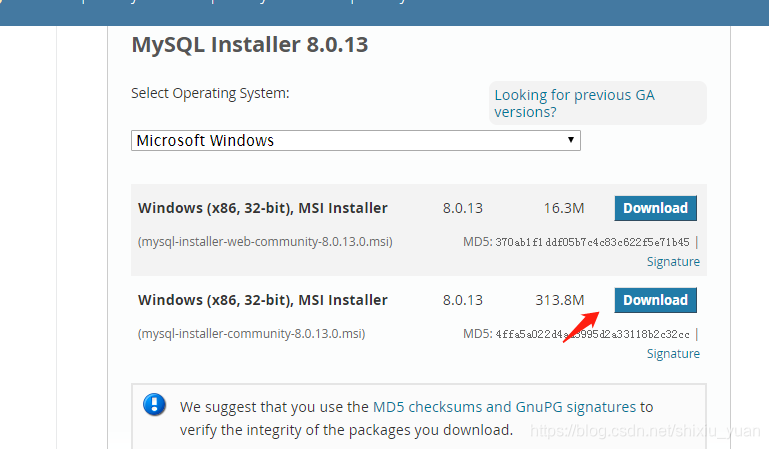Open Signature link for the 313.8M installer
Screen dimensions: 769x449
click(673, 354)
